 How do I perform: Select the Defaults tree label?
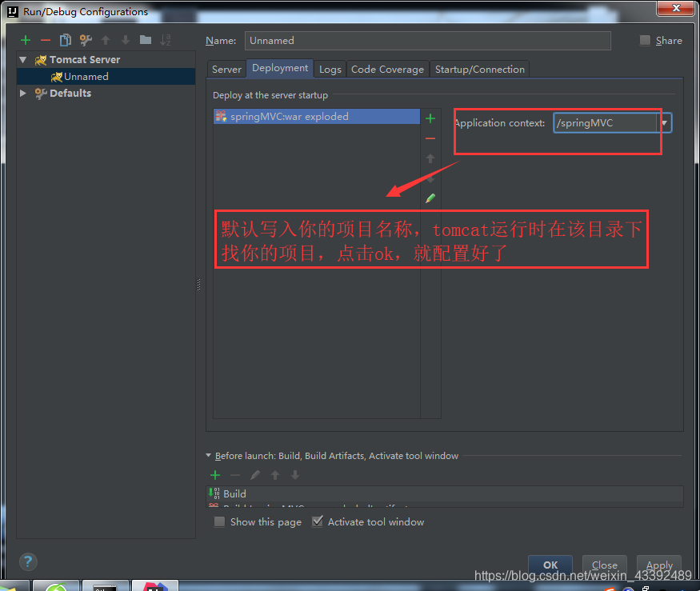[x=70, y=93]
